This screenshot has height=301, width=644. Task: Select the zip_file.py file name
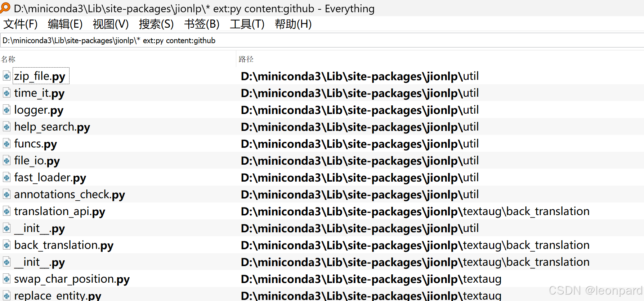tap(40, 76)
